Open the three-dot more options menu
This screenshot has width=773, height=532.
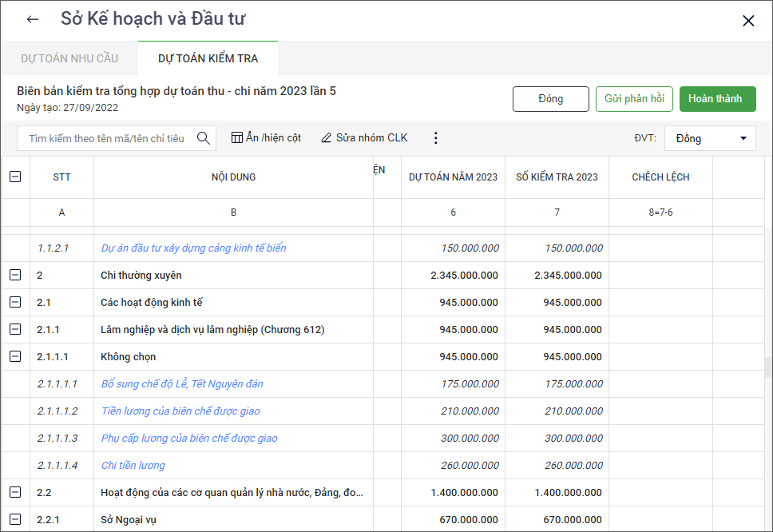click(435, 138)
